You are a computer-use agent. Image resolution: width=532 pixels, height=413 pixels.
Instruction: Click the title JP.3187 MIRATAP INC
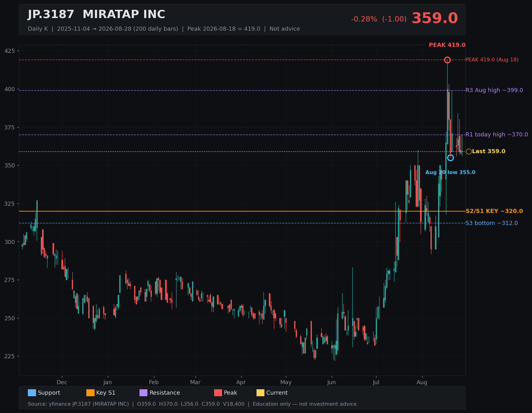tap(96, 15)
